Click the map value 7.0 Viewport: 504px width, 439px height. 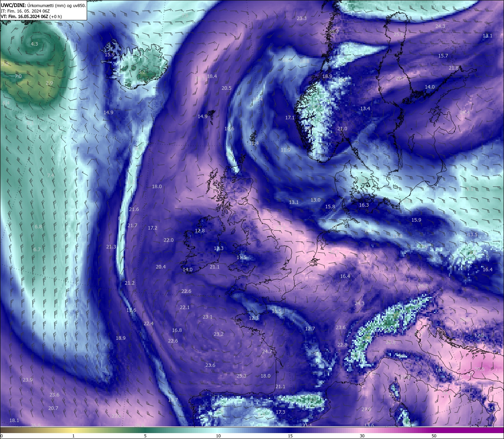click(18, 76)
